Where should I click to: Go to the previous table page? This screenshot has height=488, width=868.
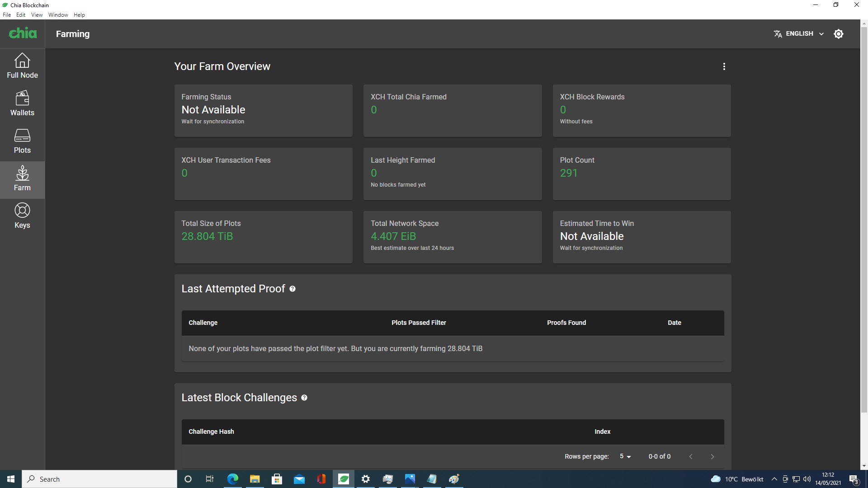pyautogui.click(x=690, y=456)
